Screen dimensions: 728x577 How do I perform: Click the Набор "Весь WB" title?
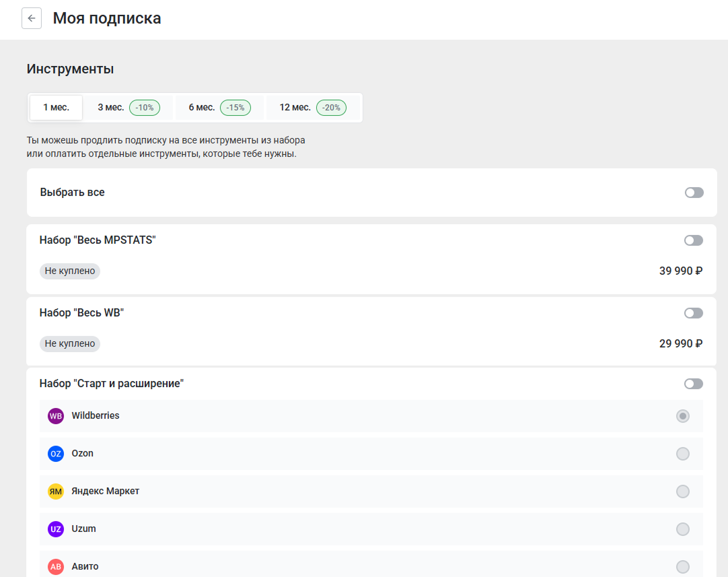[81, 313]
